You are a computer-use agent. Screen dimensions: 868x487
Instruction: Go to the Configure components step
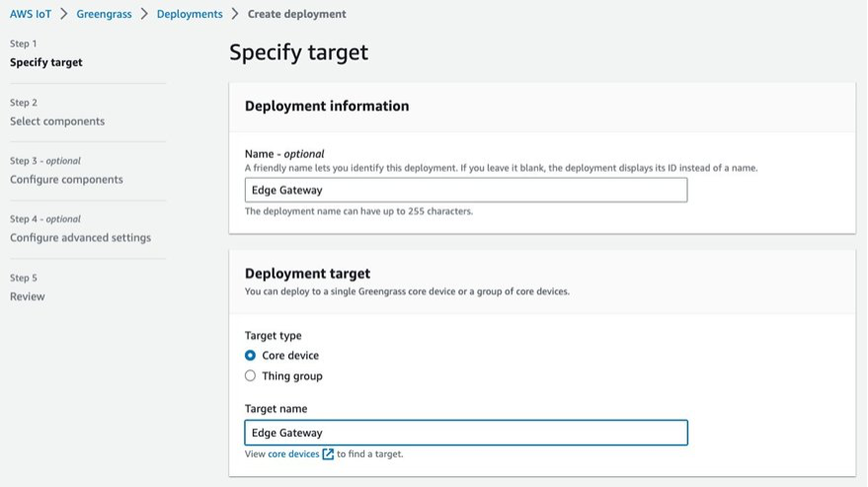(x=66, y=180)
